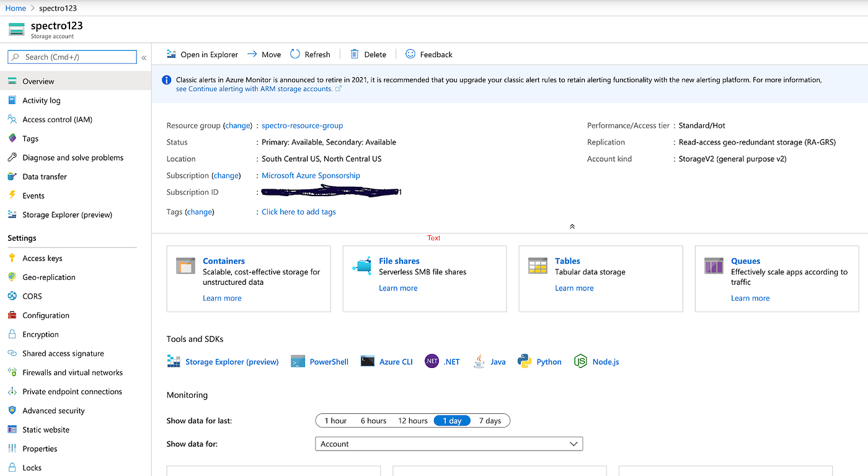
Task: Open the Overview menu item
Action: tap(76, 81)
